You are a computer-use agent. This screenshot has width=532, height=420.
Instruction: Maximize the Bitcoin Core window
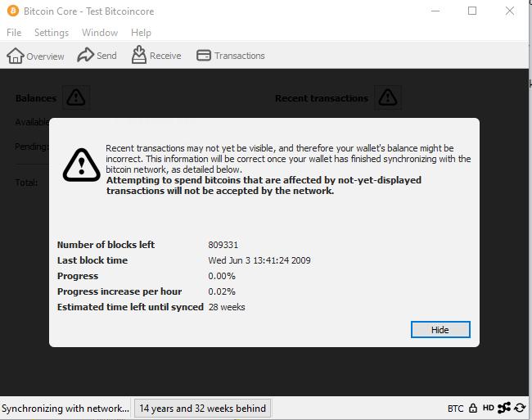tap(472, 11)
